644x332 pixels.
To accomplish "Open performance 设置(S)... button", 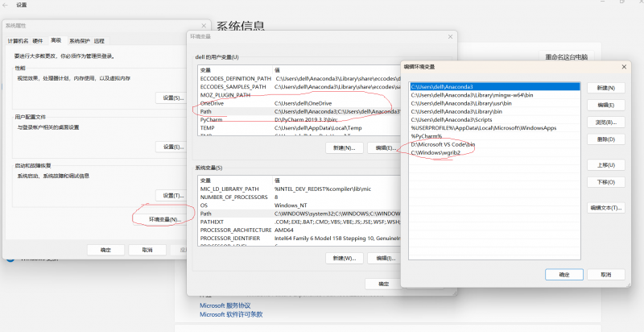I will click(169, 98).
